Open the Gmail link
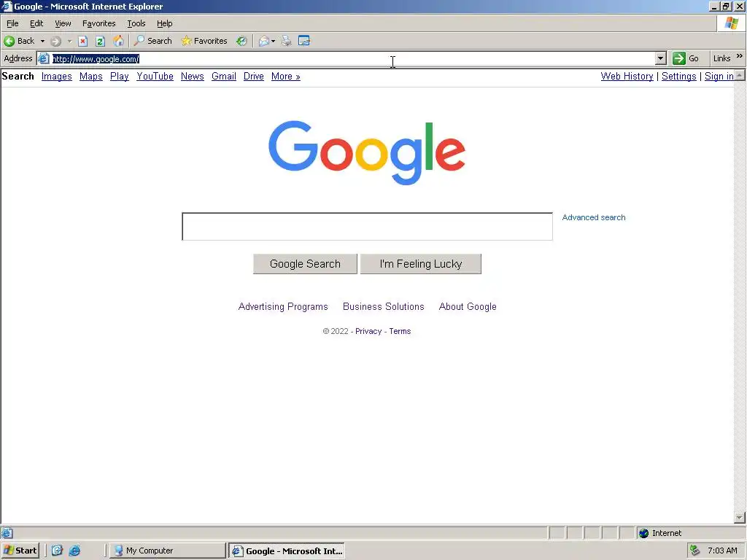The width and height of the screenshot is (747, 560). 224,76
